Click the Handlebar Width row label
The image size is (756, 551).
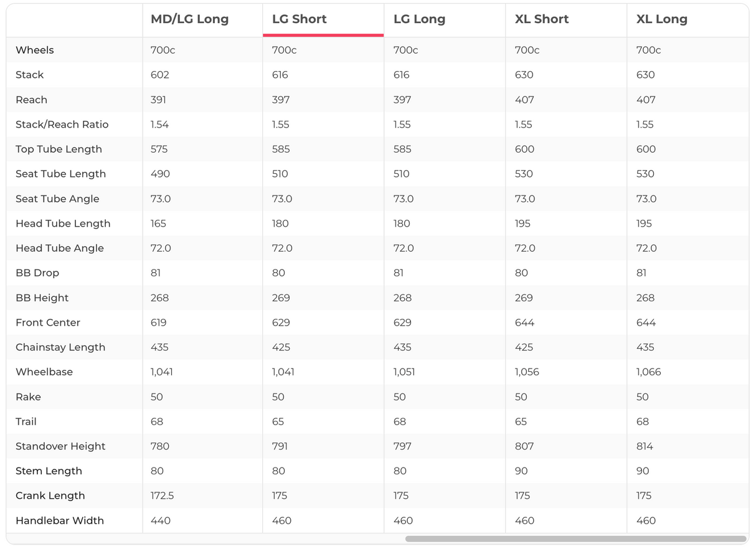point(60,520)
